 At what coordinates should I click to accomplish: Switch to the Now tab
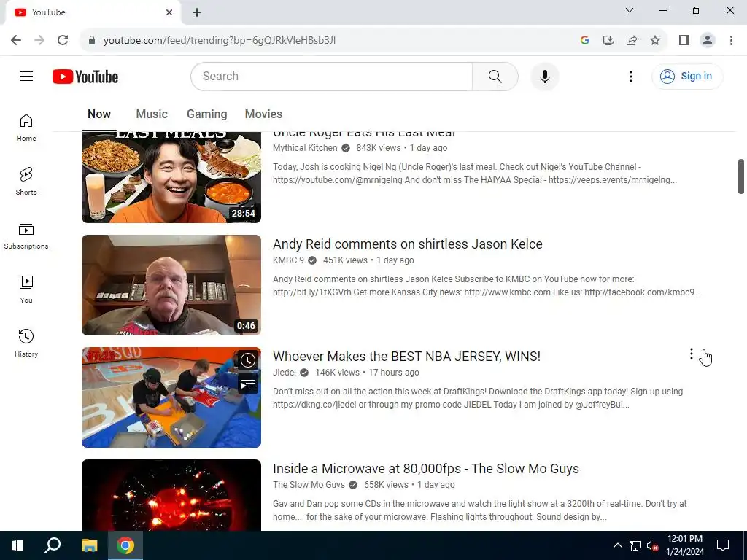[99, 114]
